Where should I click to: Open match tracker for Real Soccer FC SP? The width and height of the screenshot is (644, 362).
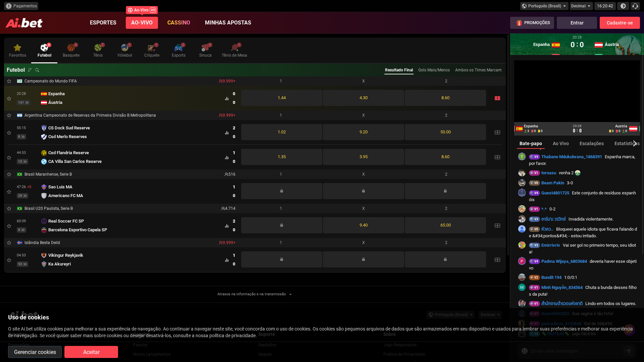click(x=497, y=226)
